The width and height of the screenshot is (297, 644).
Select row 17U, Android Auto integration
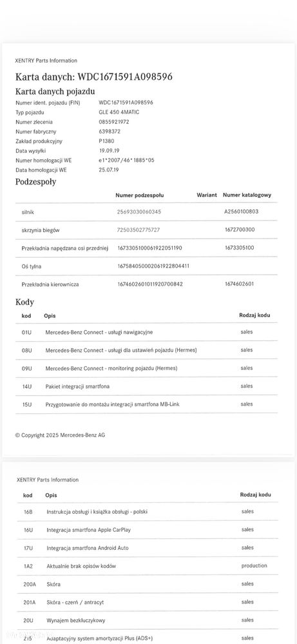click(x=148, y=548)
